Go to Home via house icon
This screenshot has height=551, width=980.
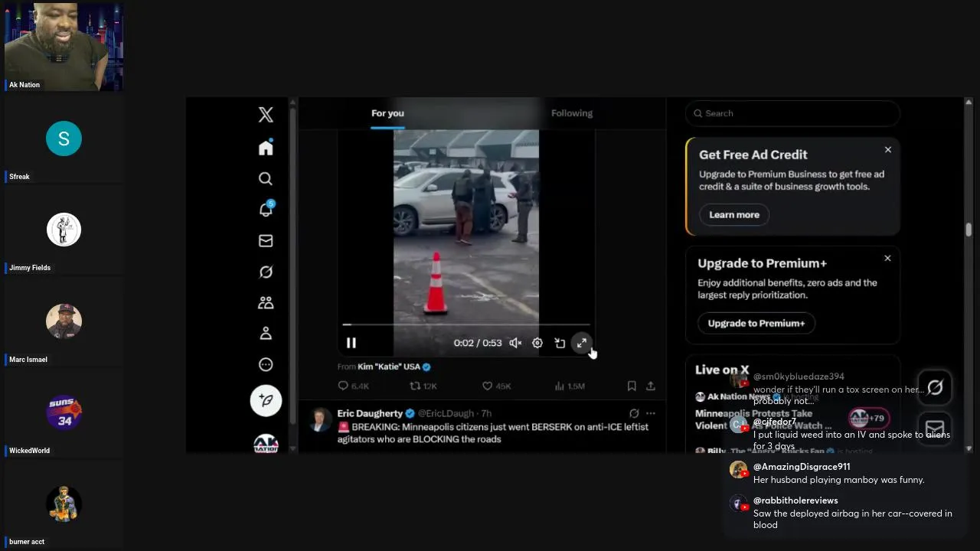266,147
